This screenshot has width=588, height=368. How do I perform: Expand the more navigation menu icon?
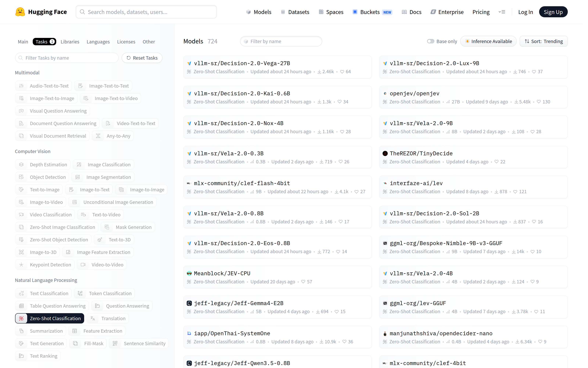[502, 12]
